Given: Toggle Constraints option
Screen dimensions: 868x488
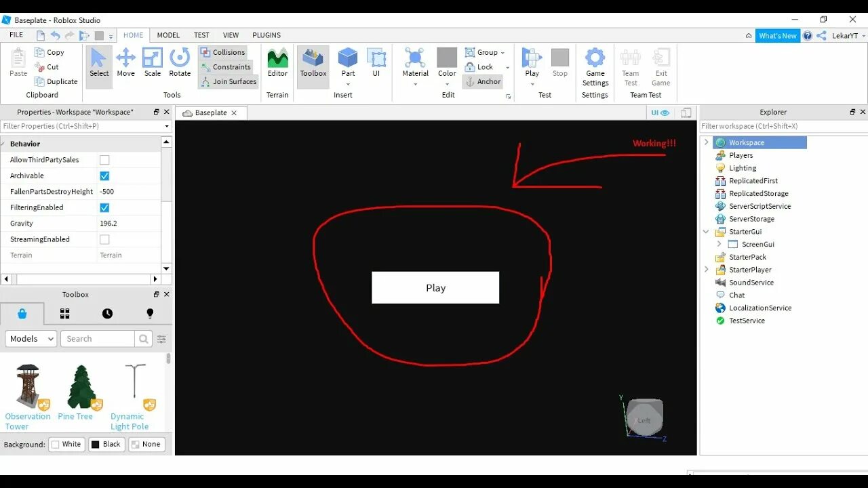Looking at the screenshot, I should tap(226, 67).
